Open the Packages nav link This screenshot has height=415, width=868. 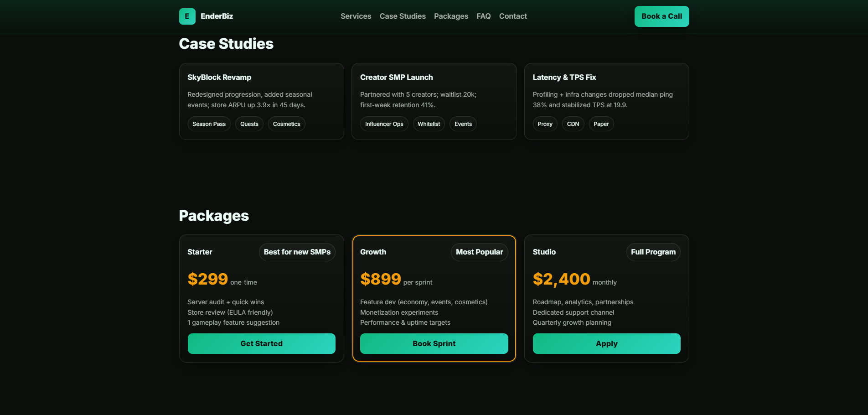450,16
